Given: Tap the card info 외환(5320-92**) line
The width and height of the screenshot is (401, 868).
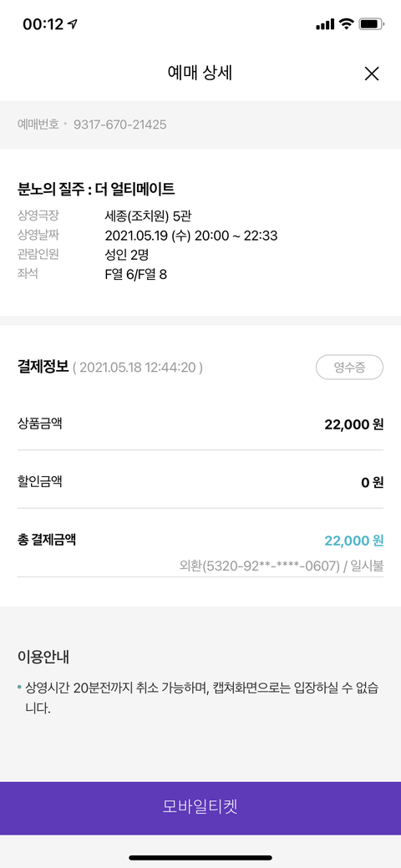Looking at the screenshot, I should click(x=282, y=566).
